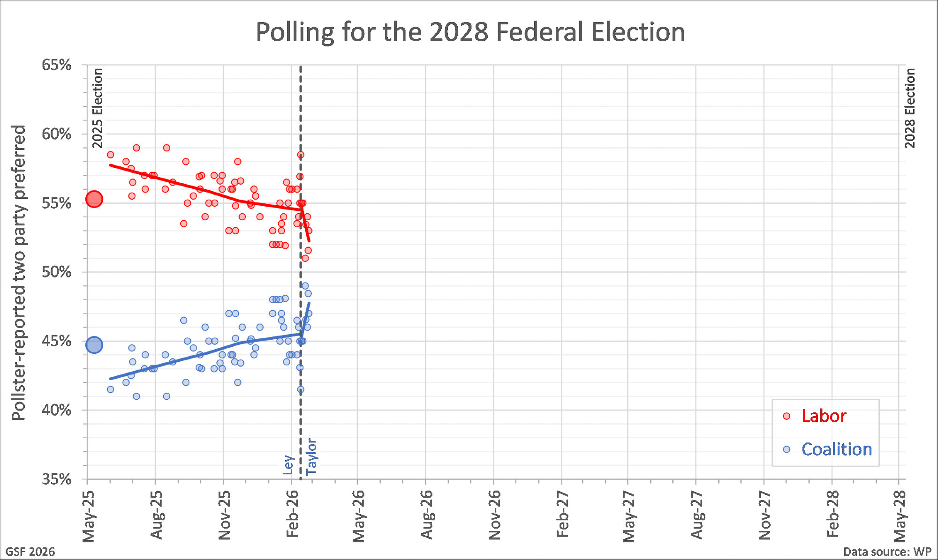Select the Taylor annotation label

pyautogui.click(x=311, y=457)
